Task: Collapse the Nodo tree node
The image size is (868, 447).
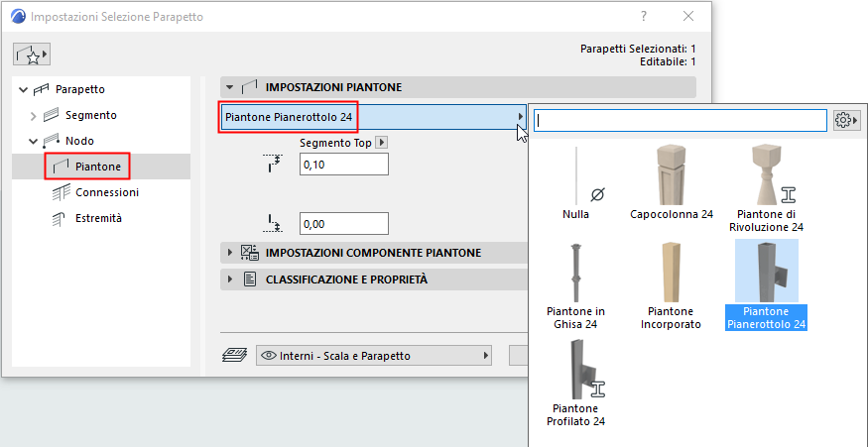Action: pyautogui.click(x=34, y=141)
